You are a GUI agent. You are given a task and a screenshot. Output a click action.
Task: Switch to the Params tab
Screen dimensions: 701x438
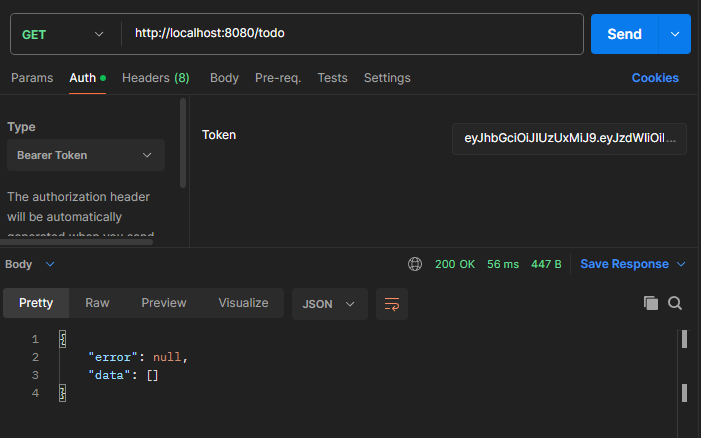pos(32,78)
